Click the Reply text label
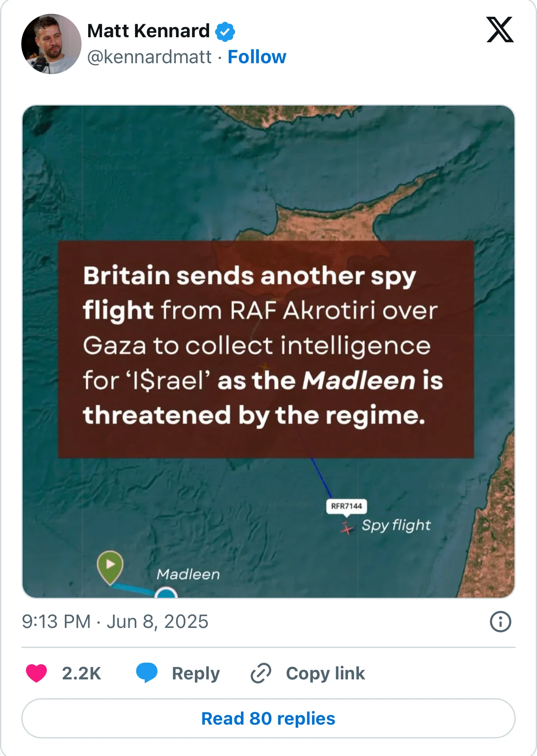This screenshot has height=756, width=537. 196,674
